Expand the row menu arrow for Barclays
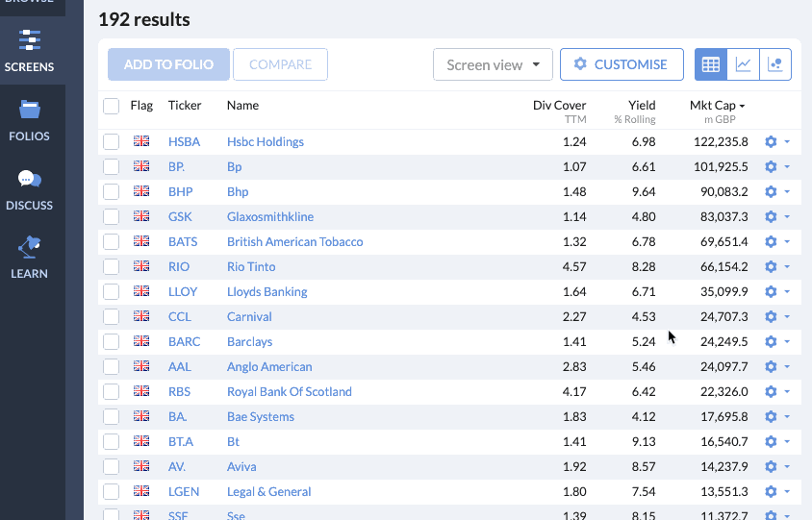The width and height of the screenshot is (812, 520). 787,341
